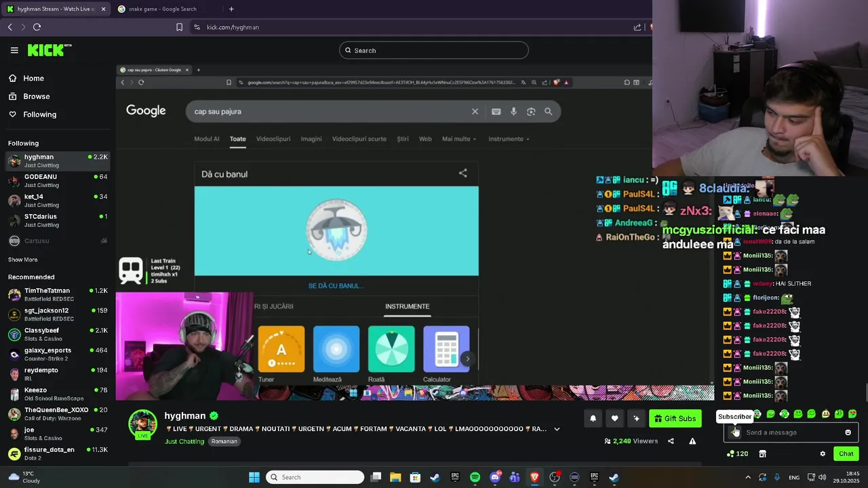
Task: Open Spotify from the taskbar
Action: coord(475,477)
